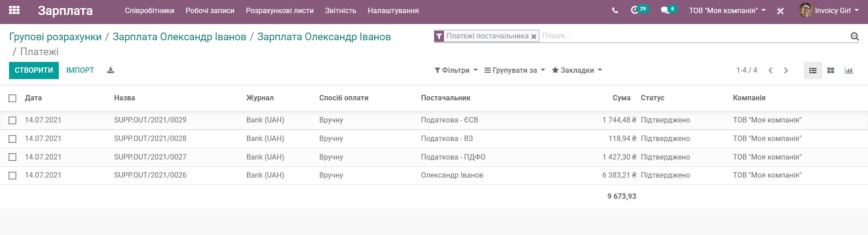Check the SUPP.OUT/2021/0026 row checkbox
The height and width of the screenshot is (235, 868).
click(13, 175)
